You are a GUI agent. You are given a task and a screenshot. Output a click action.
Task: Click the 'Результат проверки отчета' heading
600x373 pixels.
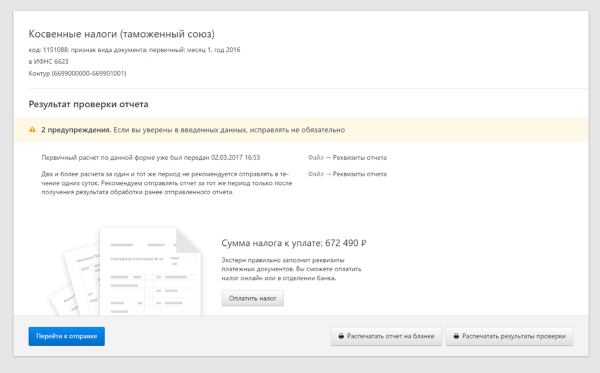click(x=88, y=104)
